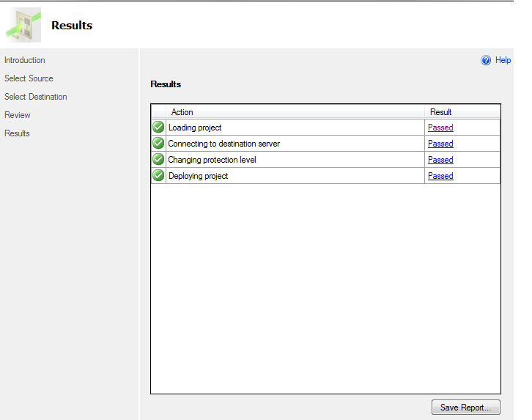Click the blue Help question mark icon
The width and height of the screenshot is (532, 420).
[486, 60]
